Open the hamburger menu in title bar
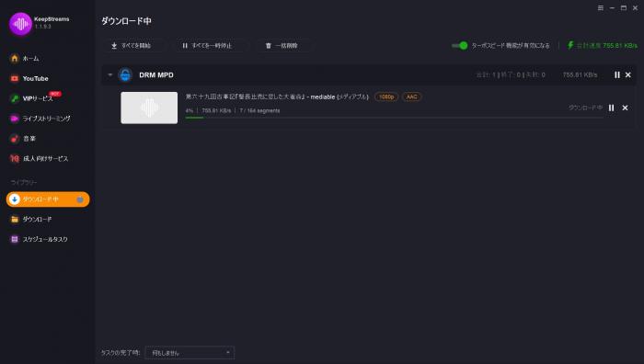 (601, 7)
